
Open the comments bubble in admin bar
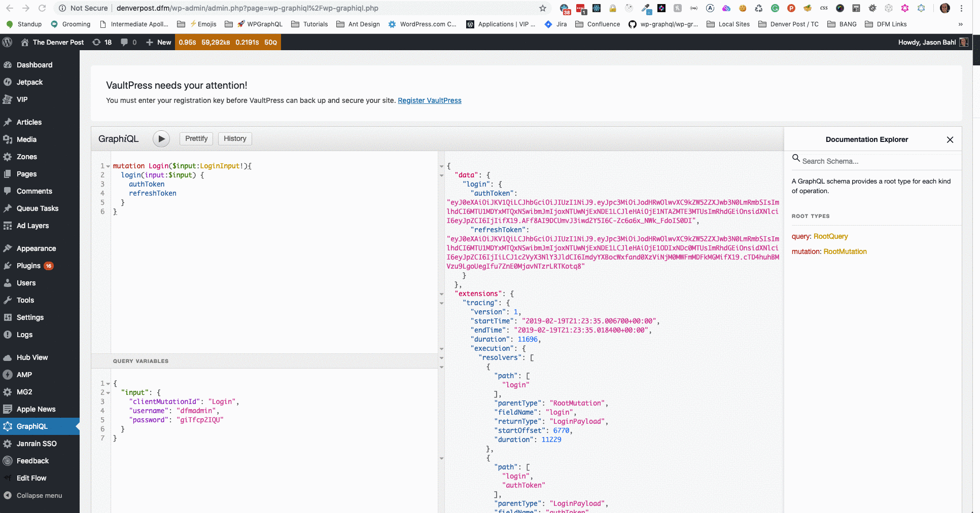(129, 42)
